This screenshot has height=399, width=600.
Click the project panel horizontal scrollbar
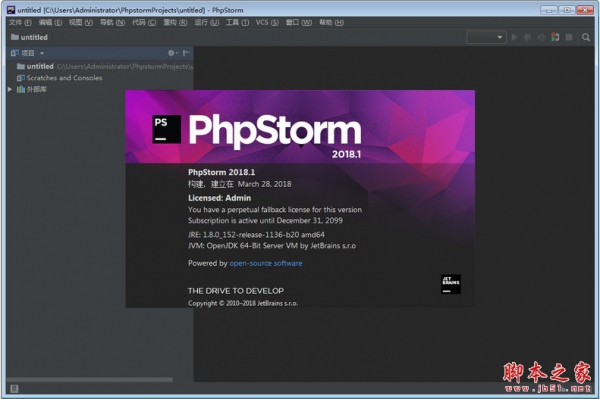coord(90,379)
